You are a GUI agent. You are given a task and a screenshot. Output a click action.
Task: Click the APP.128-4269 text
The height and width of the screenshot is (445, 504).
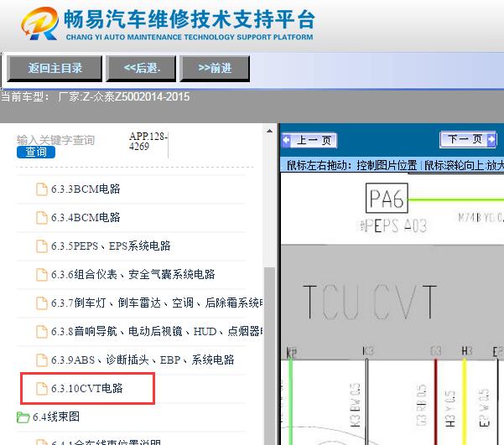pyautogui.click(x=148, y=141)
